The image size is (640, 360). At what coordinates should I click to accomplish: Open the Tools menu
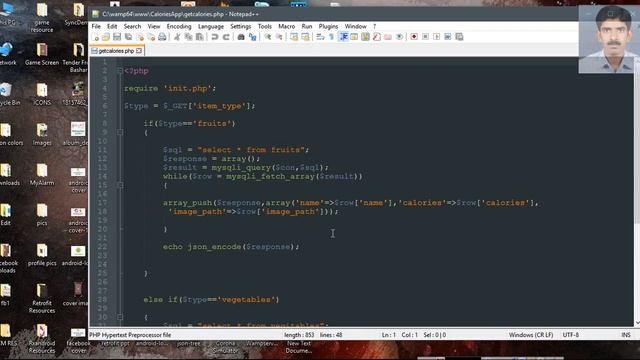(264, 26)
